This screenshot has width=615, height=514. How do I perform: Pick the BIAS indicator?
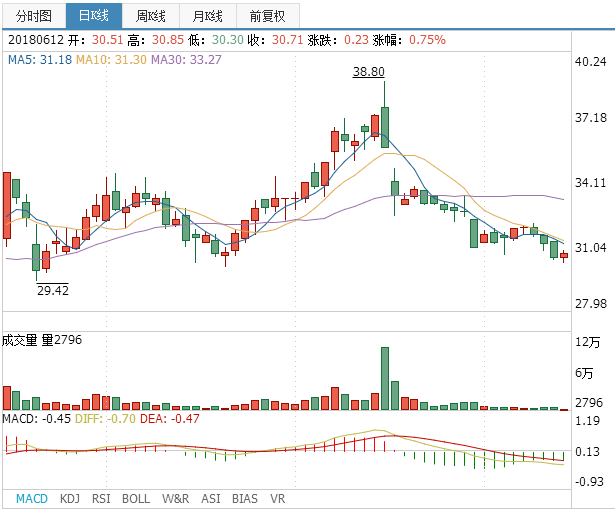pos(244,498)
